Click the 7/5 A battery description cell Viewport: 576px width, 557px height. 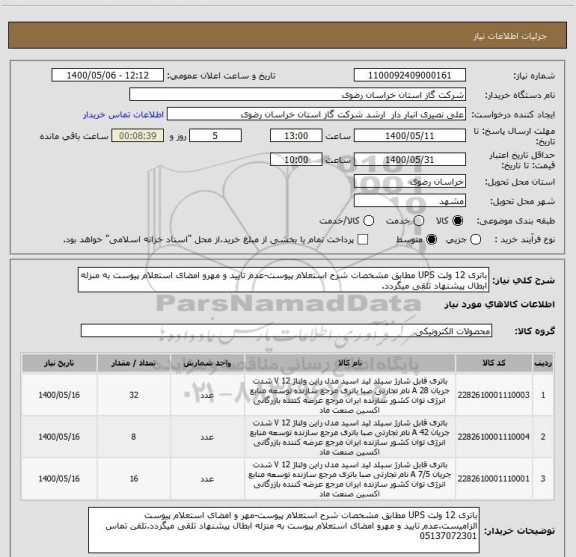350,479
